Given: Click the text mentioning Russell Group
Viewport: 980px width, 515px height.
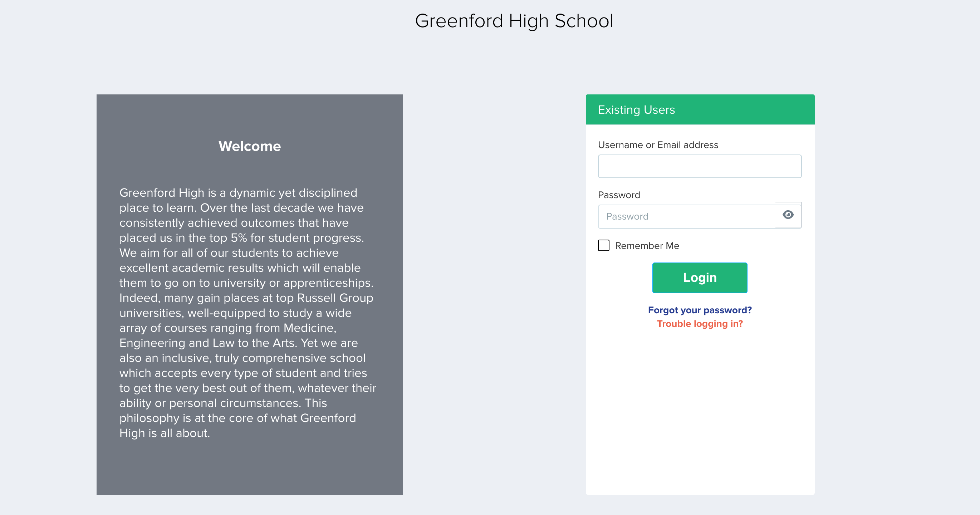Looking at the screenshot, I should click(335, 298).
